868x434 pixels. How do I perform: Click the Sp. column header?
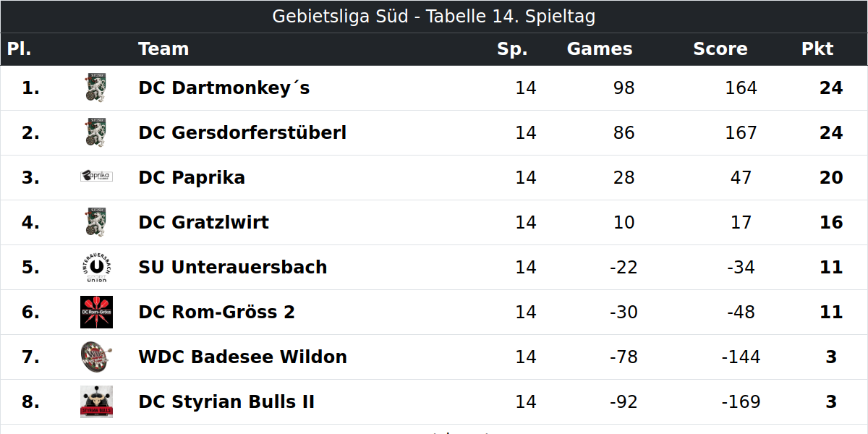click(x=512, y=48)
